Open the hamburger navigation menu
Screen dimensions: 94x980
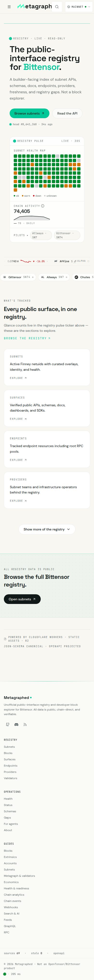coord(9,7)
